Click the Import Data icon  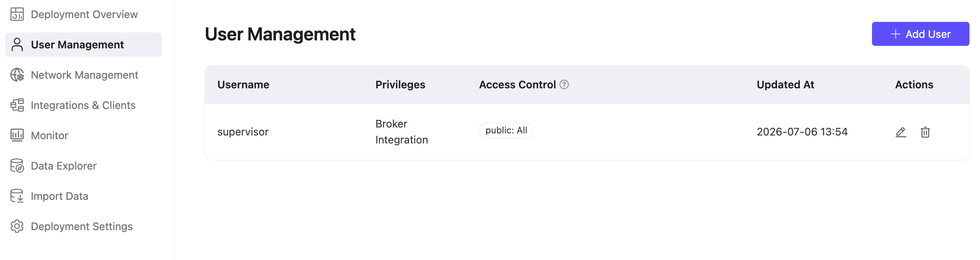coord(17,196)
